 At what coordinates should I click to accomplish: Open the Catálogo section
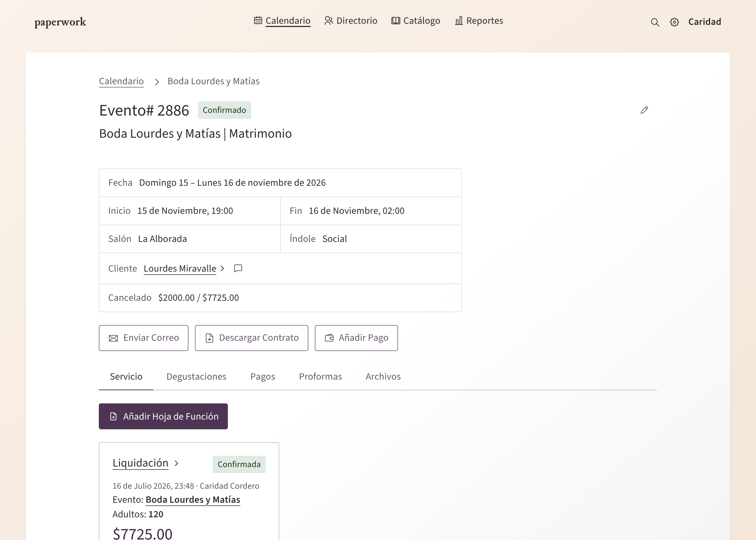(x=416, y=21)
